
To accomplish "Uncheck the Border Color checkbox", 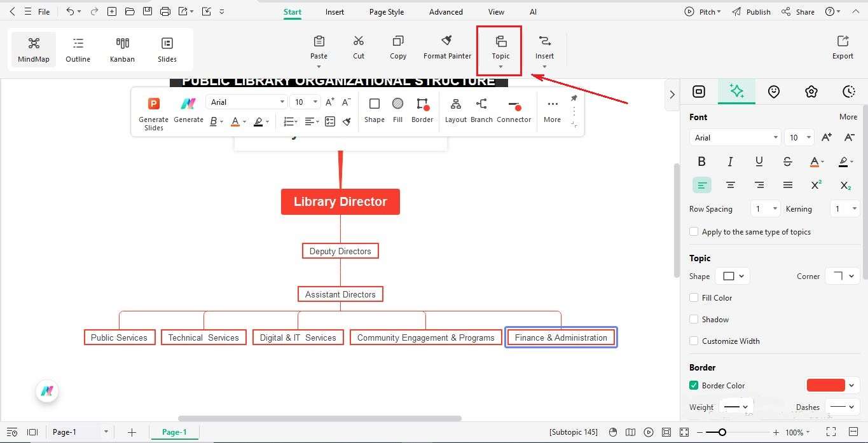I will coord(694,385).
